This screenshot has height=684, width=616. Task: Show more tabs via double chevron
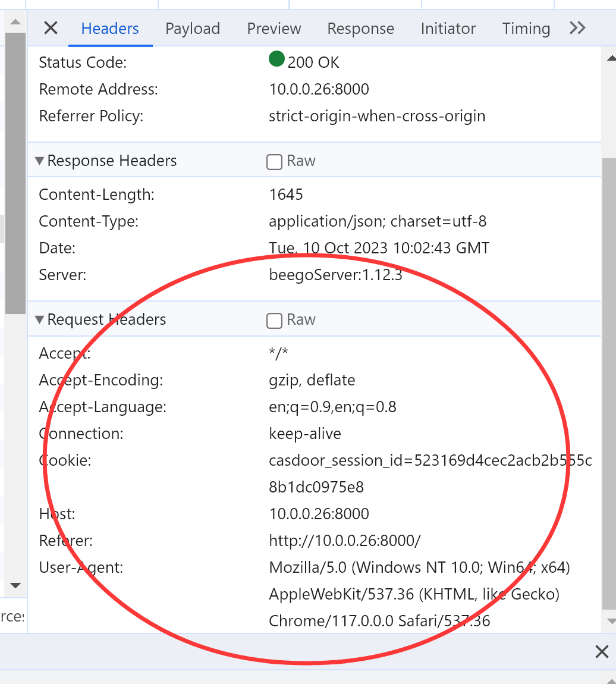coord(577,29)
